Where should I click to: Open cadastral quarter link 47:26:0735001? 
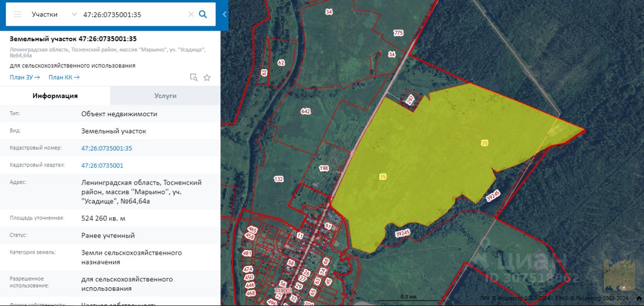click(102, 165)
